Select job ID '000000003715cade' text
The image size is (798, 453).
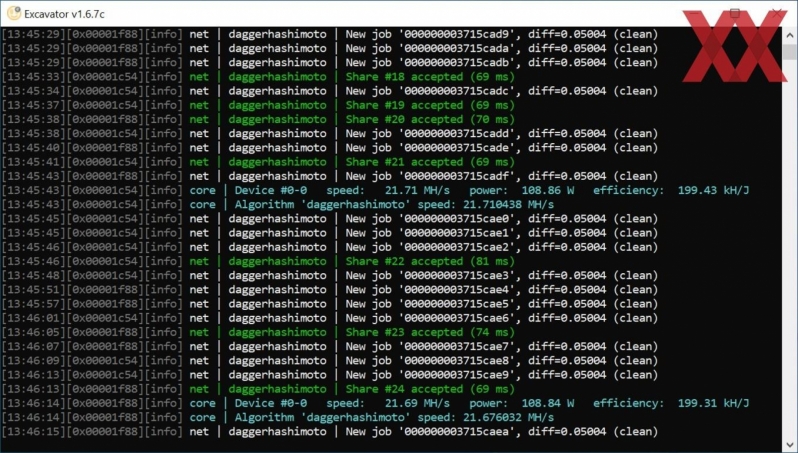[x=461, y=148]
